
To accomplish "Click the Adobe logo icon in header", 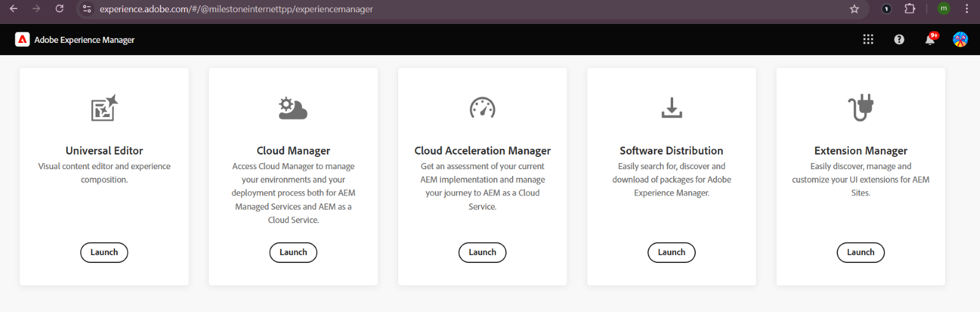I will tap(23, 40).
